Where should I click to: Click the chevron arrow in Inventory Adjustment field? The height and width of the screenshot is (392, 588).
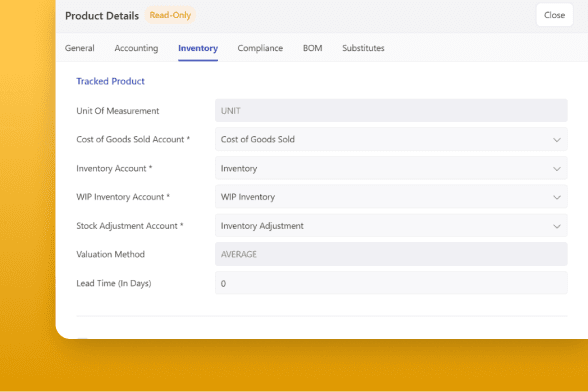point(556,226)
